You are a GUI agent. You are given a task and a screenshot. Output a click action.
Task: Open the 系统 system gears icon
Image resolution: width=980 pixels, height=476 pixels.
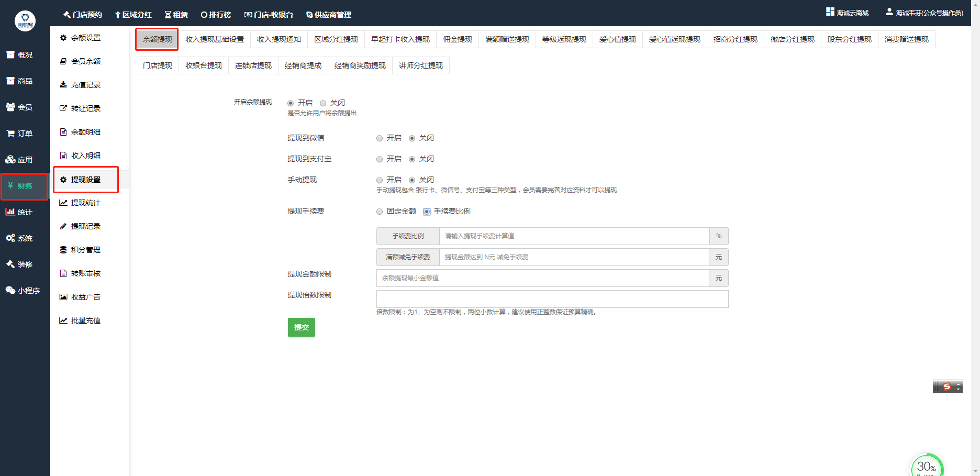point(10,238)
